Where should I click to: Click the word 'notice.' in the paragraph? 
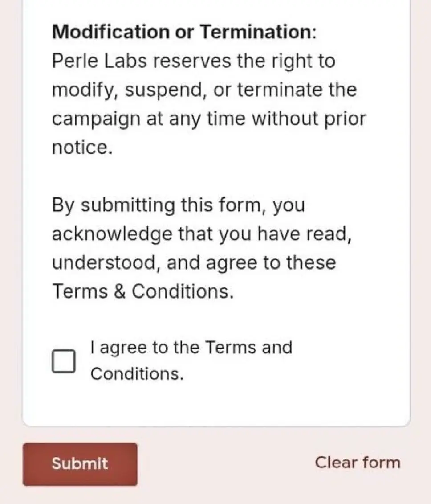coord(82,148)
